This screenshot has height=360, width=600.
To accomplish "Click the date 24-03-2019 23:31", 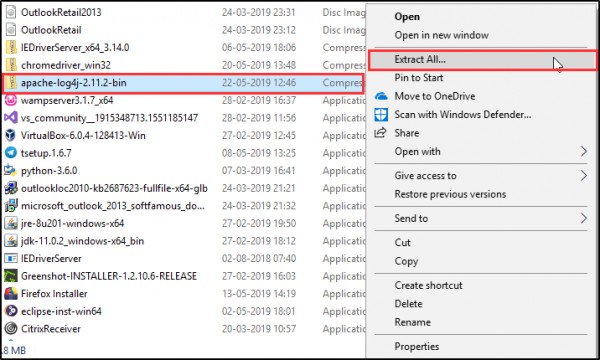I will pyautogui.click(x=259, y=12).
